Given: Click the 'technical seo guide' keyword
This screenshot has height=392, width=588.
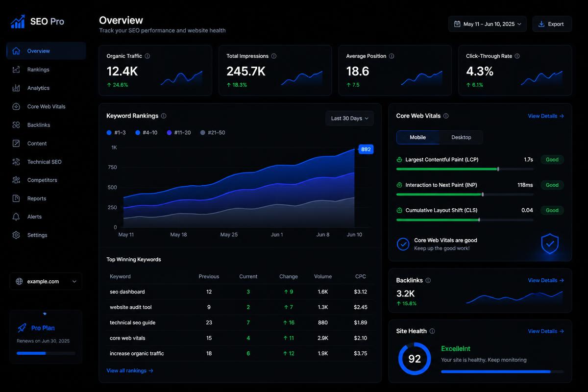Looking at the screenshot, I should [x=132, y=322].
